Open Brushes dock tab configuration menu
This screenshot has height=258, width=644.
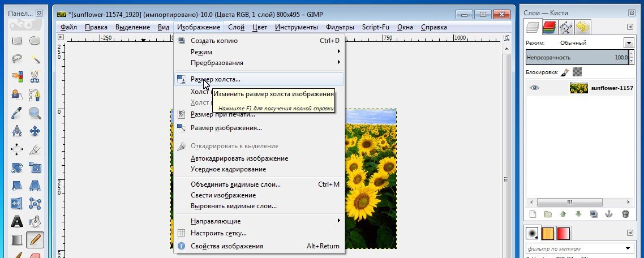[630, 233]
